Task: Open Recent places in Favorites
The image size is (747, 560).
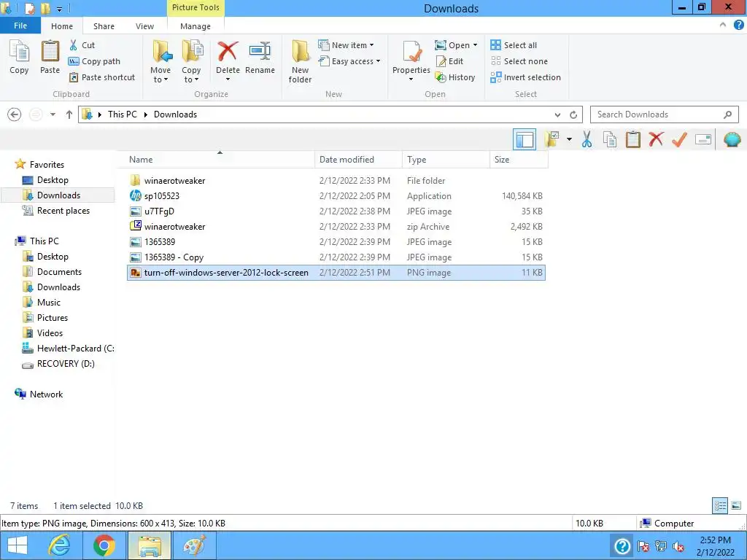Action: pos(57,211)
